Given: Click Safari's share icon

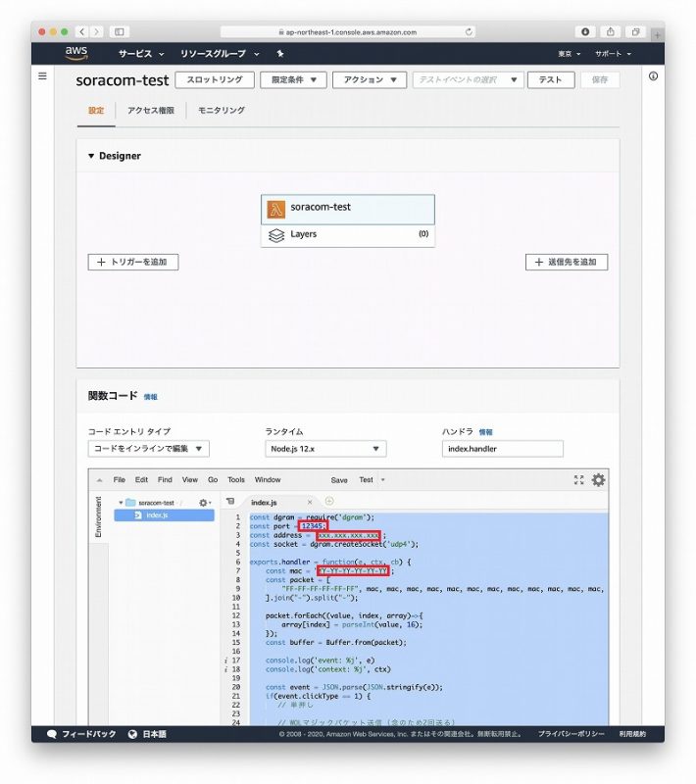Looking at the screenshot, I should point(611,32).
